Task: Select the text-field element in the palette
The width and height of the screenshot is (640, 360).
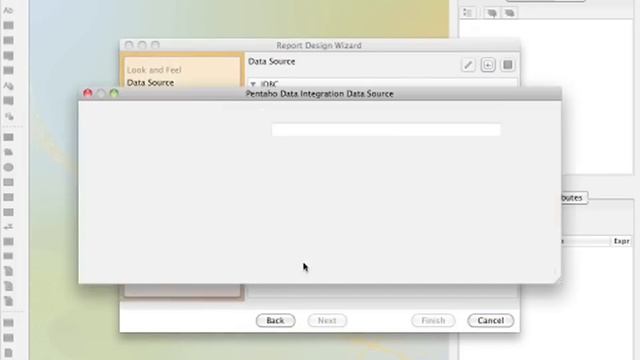Action: (x=8, y=25)
